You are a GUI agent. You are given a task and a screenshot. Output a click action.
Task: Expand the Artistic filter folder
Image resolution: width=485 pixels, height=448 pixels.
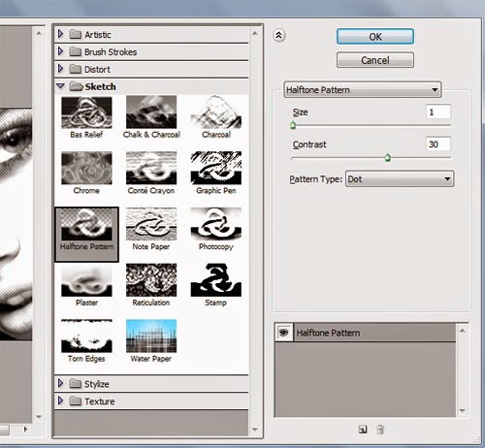pos(60,34)
